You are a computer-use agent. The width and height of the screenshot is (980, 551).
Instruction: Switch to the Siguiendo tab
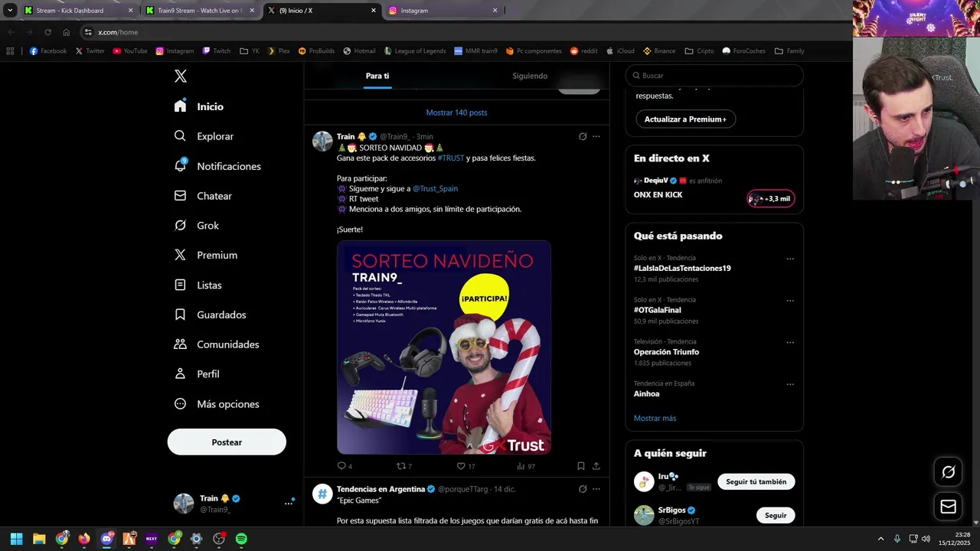click(x=530, y=76)
